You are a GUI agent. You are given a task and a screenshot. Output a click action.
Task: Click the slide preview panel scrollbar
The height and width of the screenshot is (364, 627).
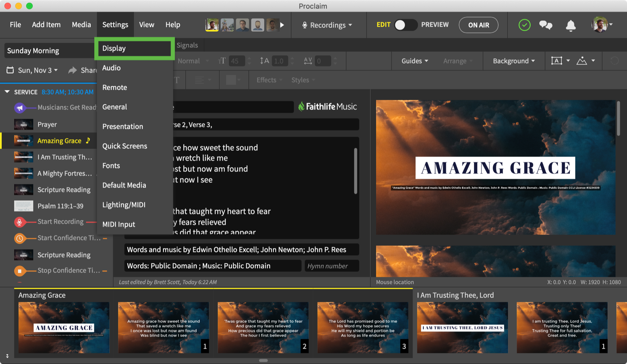(x=619, y=118)
